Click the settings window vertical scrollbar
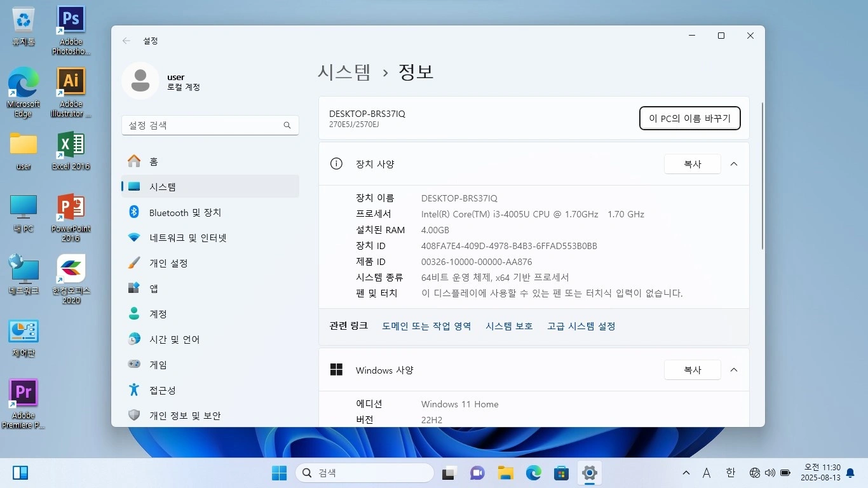The width and height of the screenshot is (868, 488). (x=763, y=175)
